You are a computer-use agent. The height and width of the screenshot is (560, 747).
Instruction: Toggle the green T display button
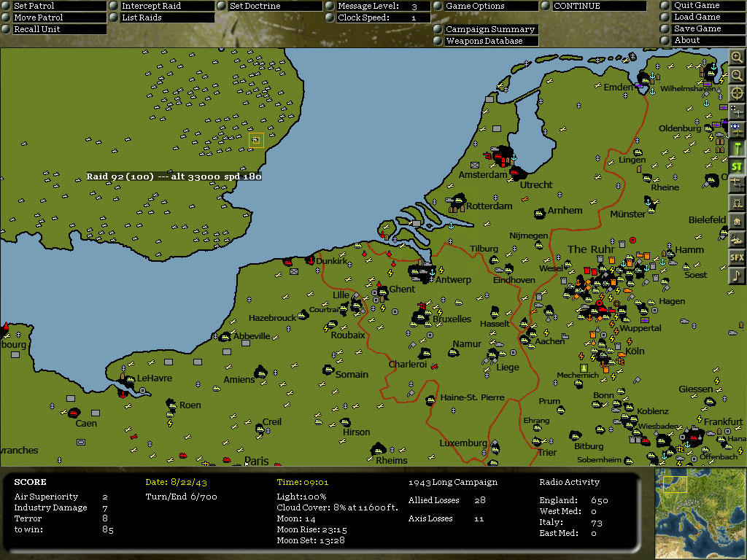coord(737,148)
